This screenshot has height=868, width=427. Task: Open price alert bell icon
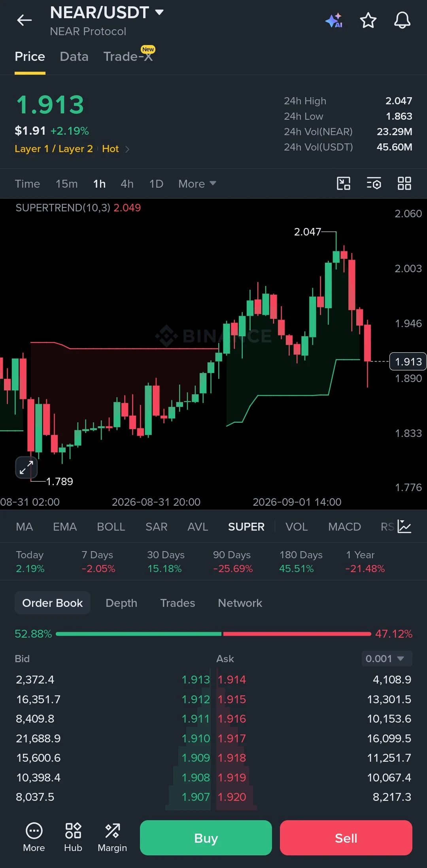(402, 20)
